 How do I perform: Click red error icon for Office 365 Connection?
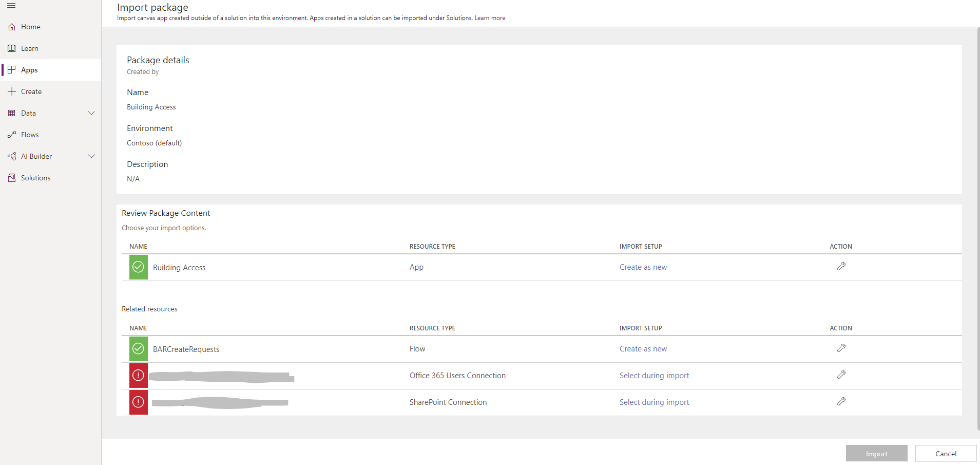[138, 376]
